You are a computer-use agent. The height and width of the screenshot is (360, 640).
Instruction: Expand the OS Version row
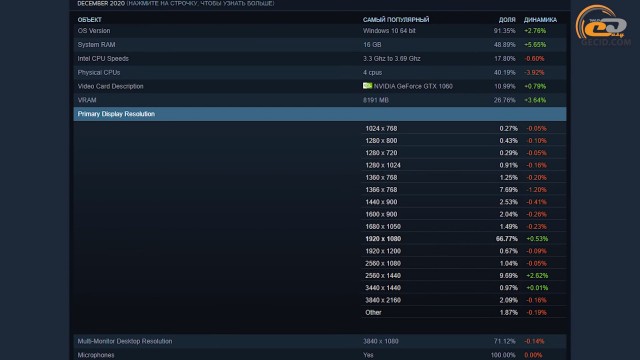pos(320,31)
